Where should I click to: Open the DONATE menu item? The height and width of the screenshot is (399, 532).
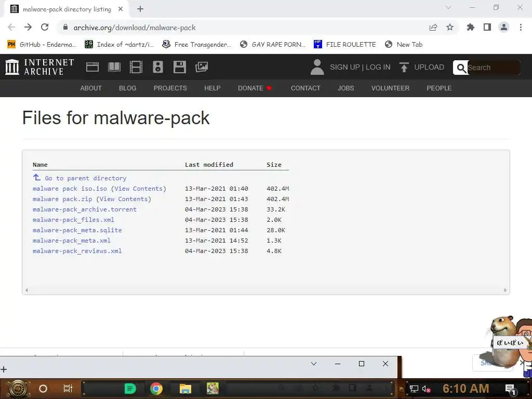[x=255, y=88]
